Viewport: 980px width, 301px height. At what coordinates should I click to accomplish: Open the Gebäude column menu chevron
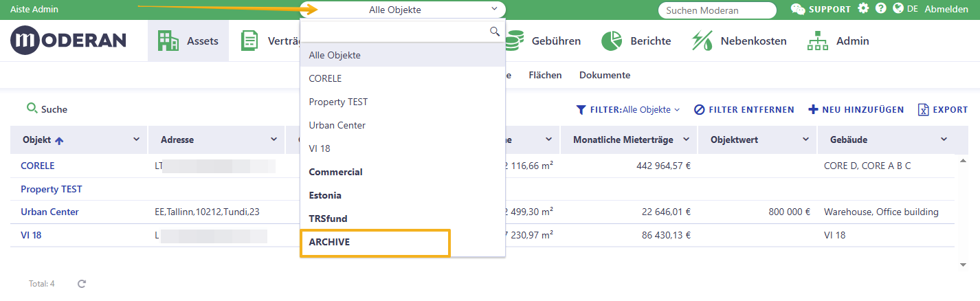click(x=944, y=140)
